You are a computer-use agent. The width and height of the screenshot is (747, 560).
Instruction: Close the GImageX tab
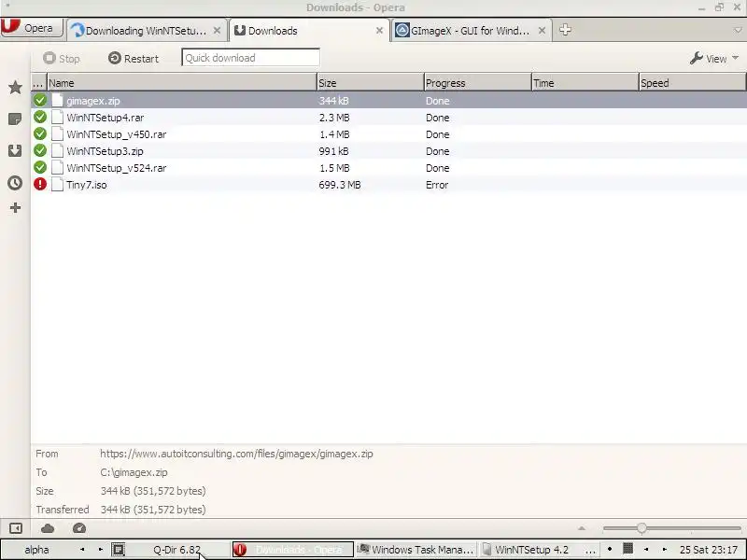542,31
